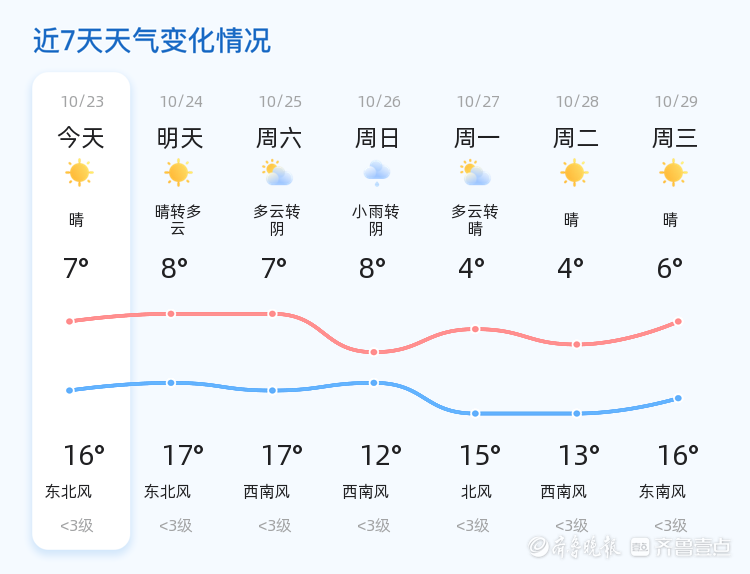Click the 北风 wind label for 周一
Viewport: 750px width, 574px height.
tap(476, 492)
